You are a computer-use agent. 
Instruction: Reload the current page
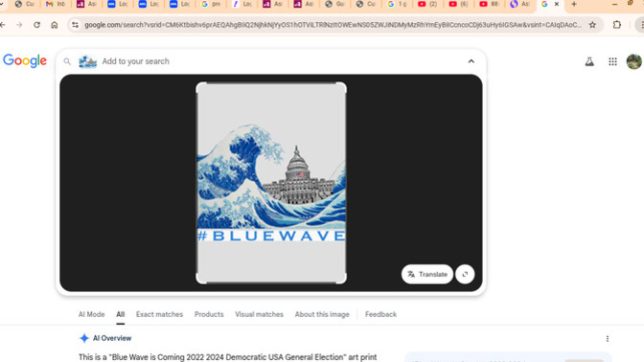click(x=37, y=25)
